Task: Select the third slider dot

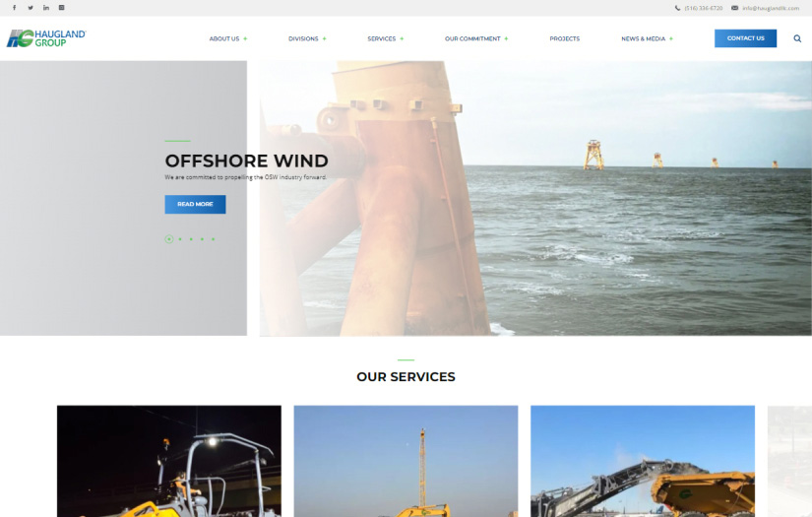Action: coord(191,239)
